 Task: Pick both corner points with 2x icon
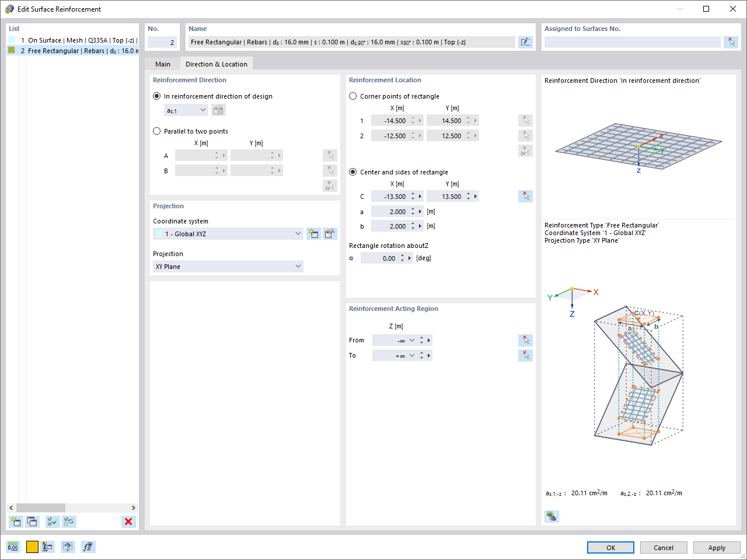pyautogui.click(x=525, y=151)
